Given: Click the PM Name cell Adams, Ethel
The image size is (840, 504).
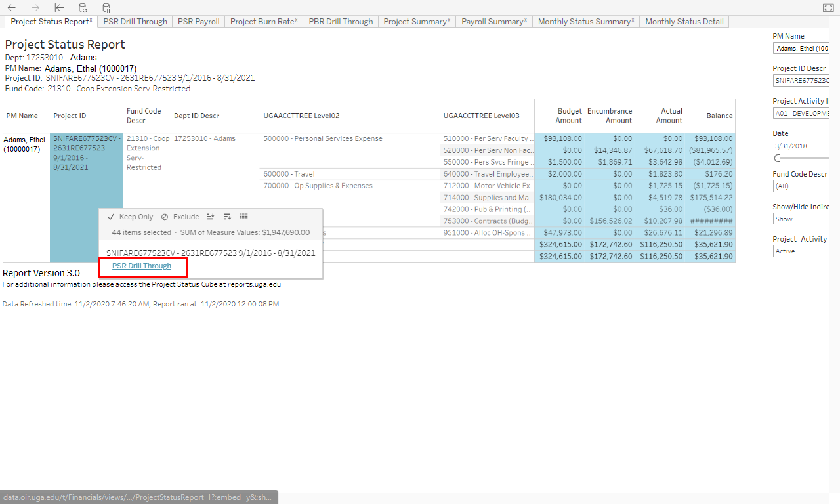Looking at the screenshot, I should pyautogui.click(x=24, y=144).
